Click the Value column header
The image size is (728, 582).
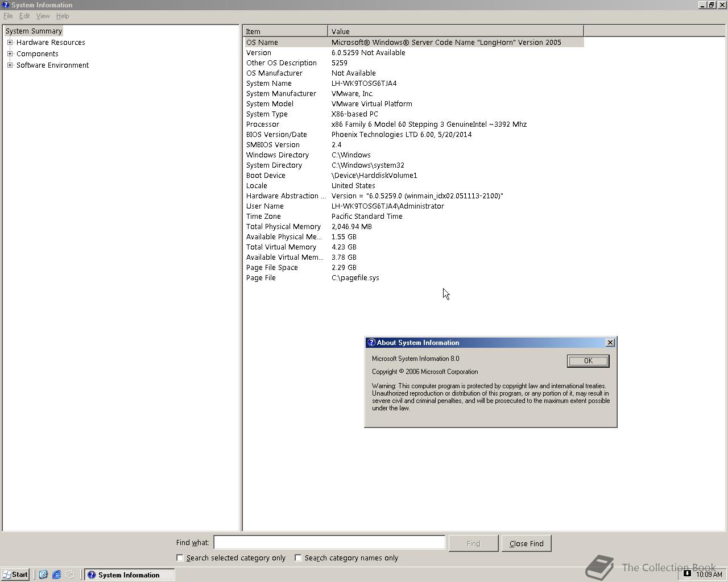(456, 31)
